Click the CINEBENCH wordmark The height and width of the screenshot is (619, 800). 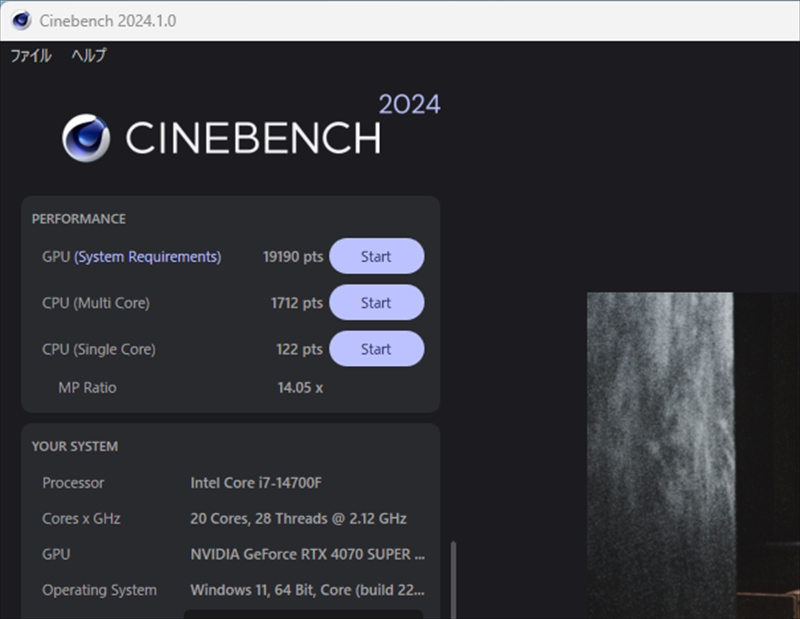253,138
